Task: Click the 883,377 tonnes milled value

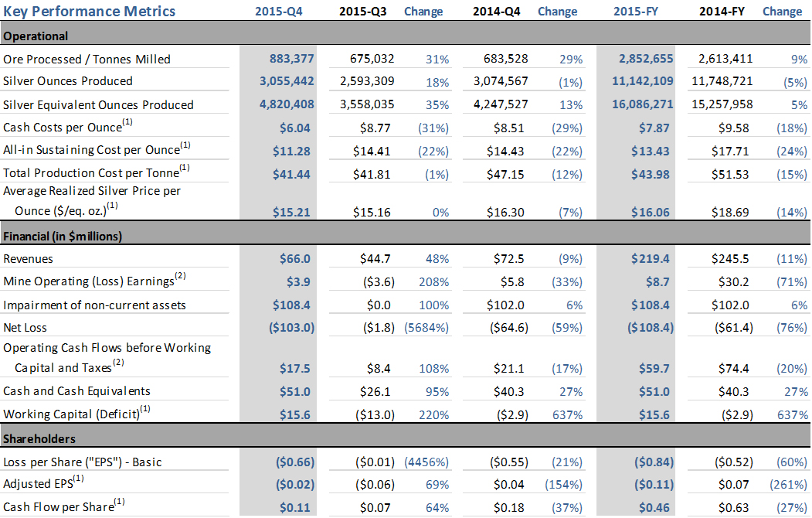Action: click(291, 59)
